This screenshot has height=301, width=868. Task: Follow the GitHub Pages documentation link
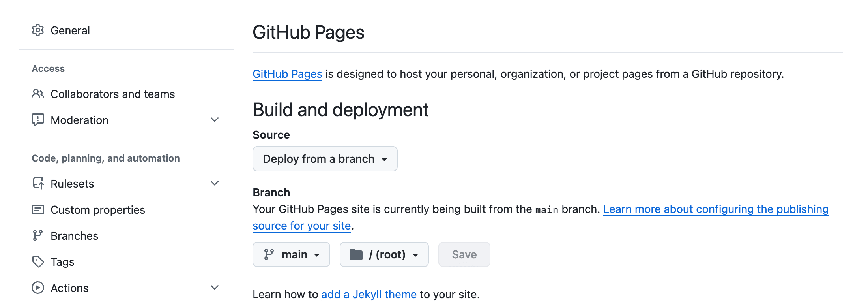287,74
